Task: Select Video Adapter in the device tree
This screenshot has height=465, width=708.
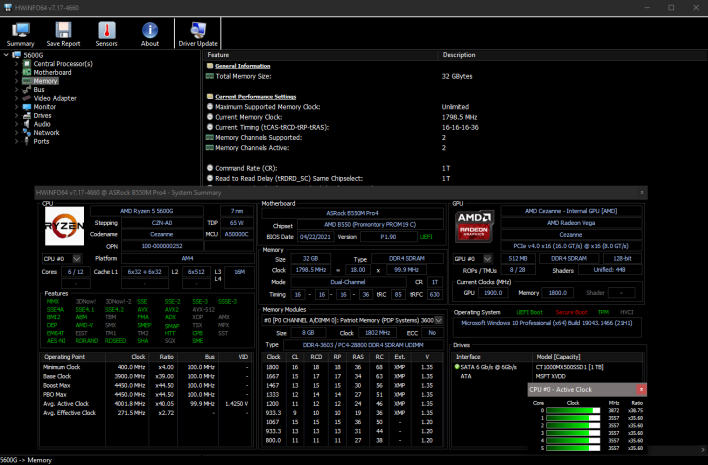Action: 55,98
